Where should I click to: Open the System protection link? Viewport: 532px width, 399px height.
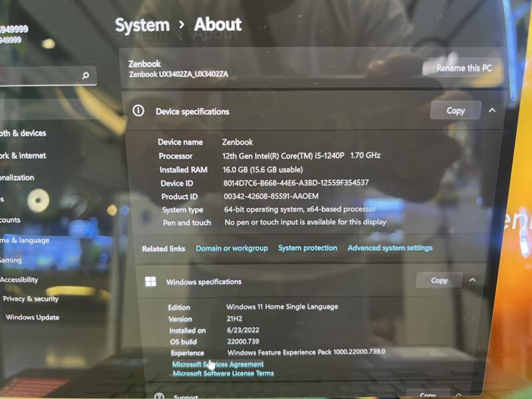click(x=308, y=248)
